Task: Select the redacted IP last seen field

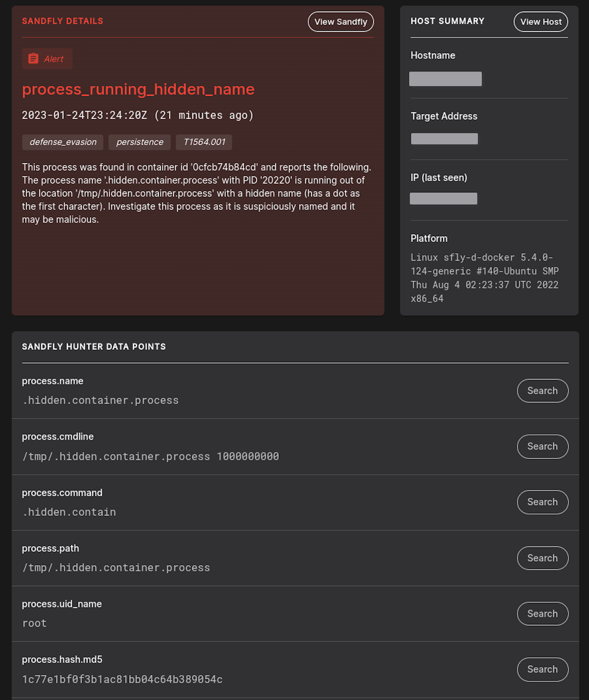Action: click(443, 198)
